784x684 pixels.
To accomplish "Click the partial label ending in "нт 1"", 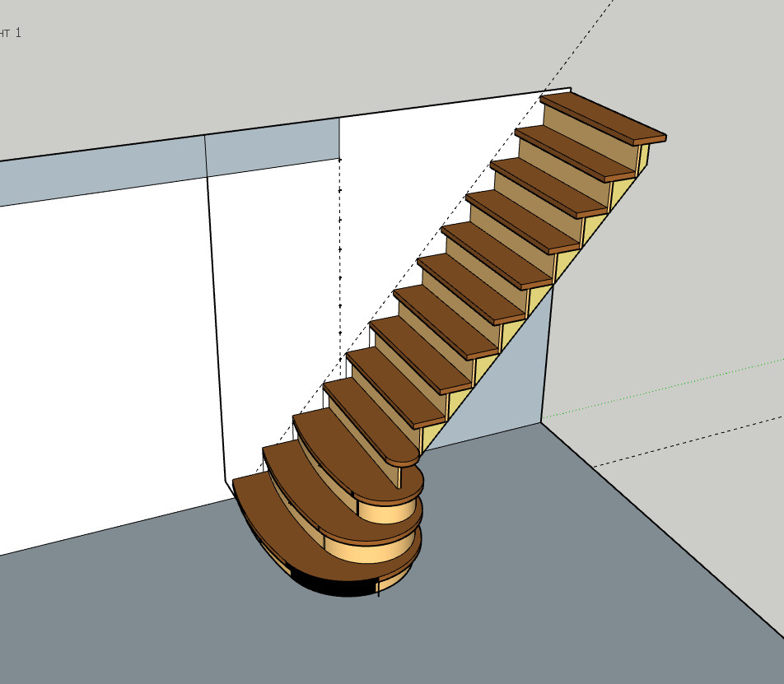I will [x=10, y=33].
